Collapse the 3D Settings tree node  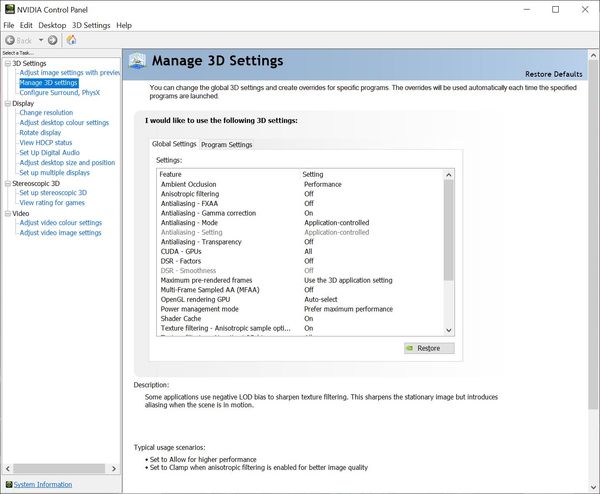tap(8, 64)
